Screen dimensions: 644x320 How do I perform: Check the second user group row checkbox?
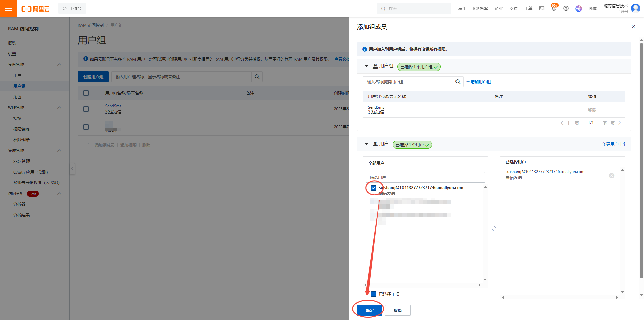tap(86, 127)
